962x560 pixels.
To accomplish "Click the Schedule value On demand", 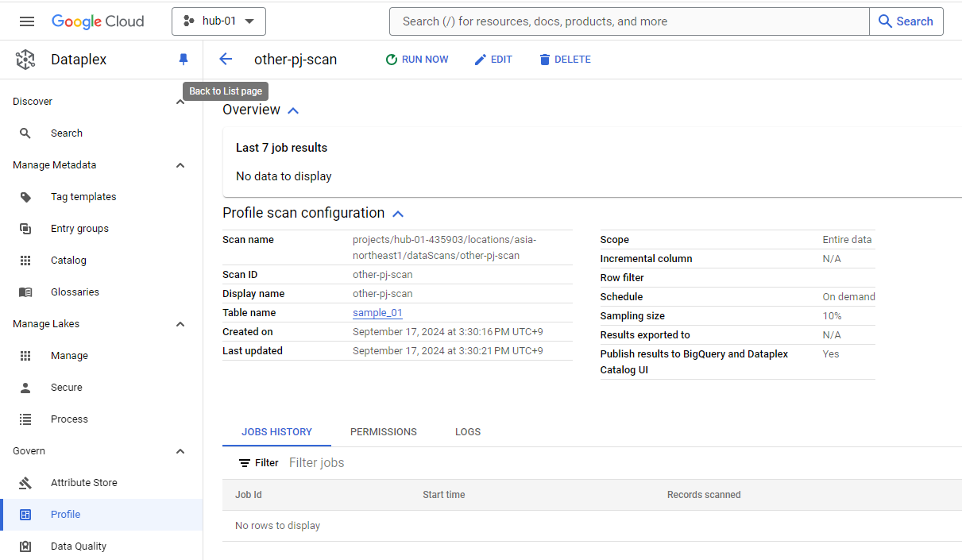I will click(848, 297).
